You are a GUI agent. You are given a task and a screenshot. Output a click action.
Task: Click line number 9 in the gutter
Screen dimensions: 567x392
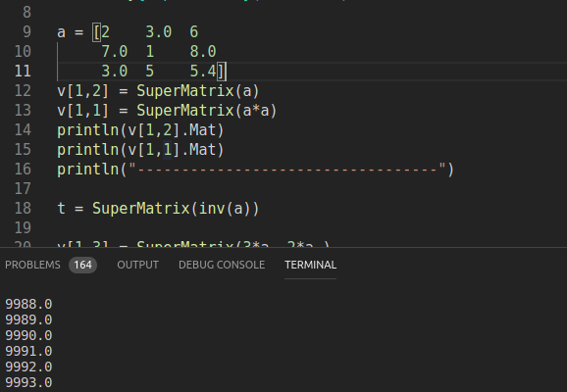point(26,32)
